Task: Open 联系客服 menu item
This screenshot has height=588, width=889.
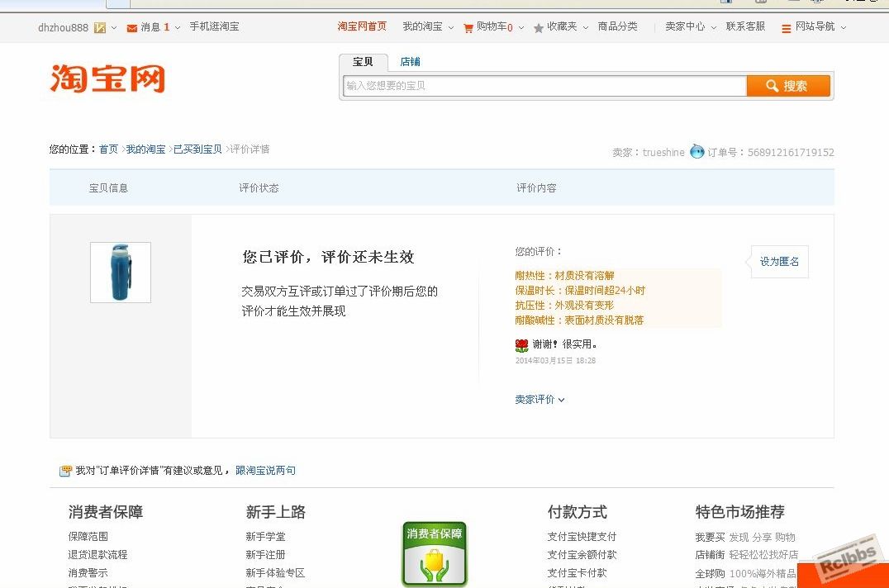Action: point(745,26)
